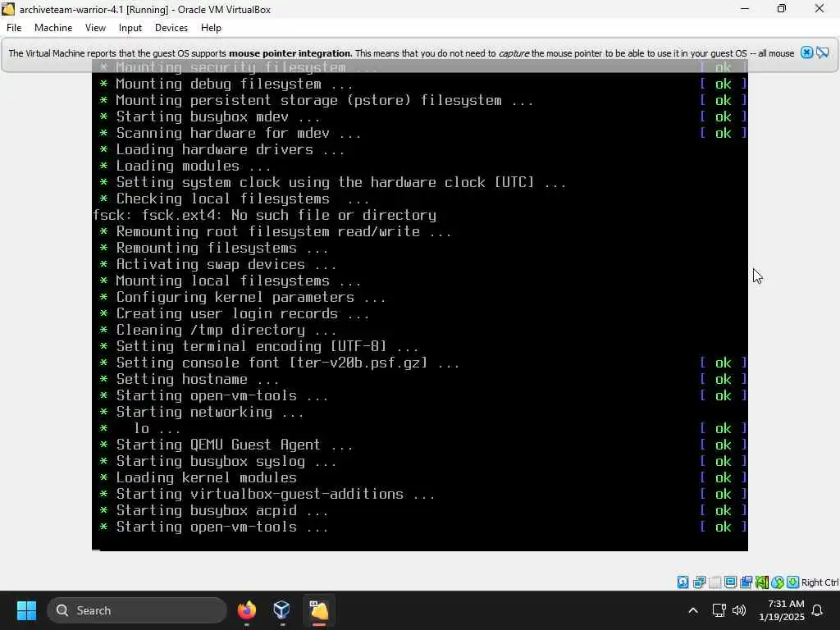840x630 pixels.
Task: Open Firefox from the taskbar
Action: (x=247, y=610)
